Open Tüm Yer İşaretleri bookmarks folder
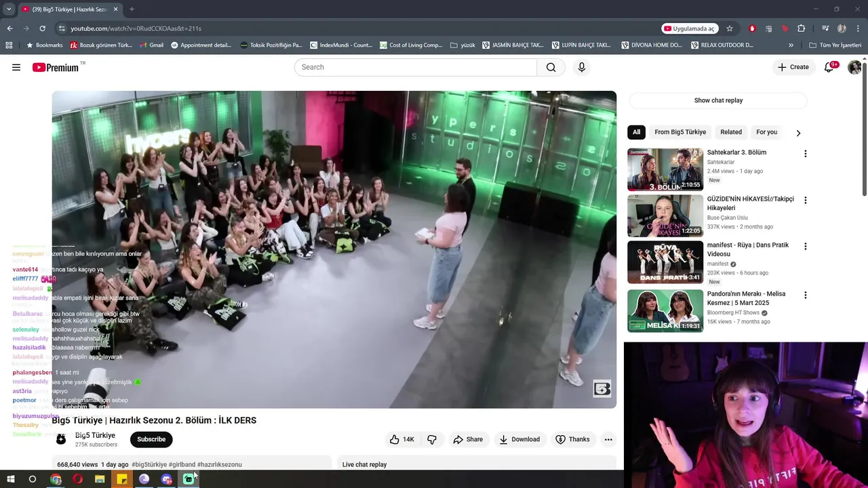868x488 pixels. pyautogui.click(x=835, y=45)
